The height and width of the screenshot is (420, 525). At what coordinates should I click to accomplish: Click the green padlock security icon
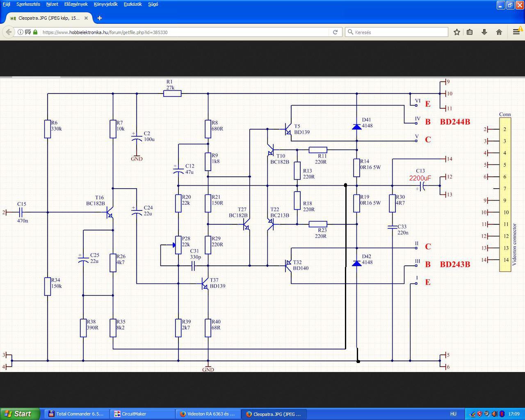[x=35, y=32]
